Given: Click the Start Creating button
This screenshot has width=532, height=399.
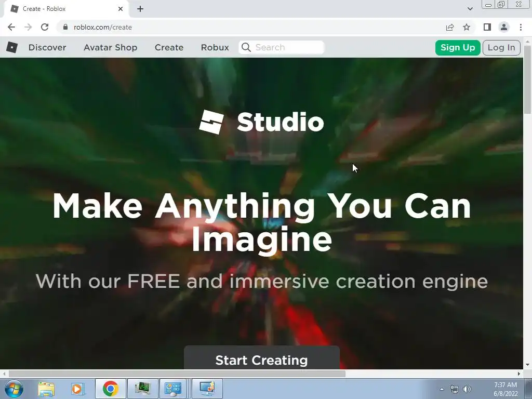Looking at the screenshot, I should [x=262, y=357].
